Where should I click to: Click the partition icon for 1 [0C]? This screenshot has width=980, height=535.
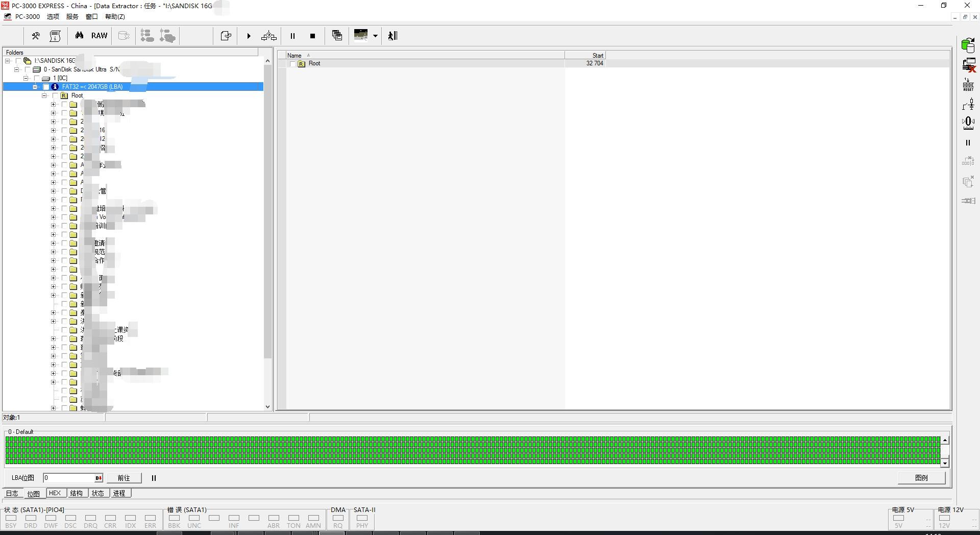(46, 78)
